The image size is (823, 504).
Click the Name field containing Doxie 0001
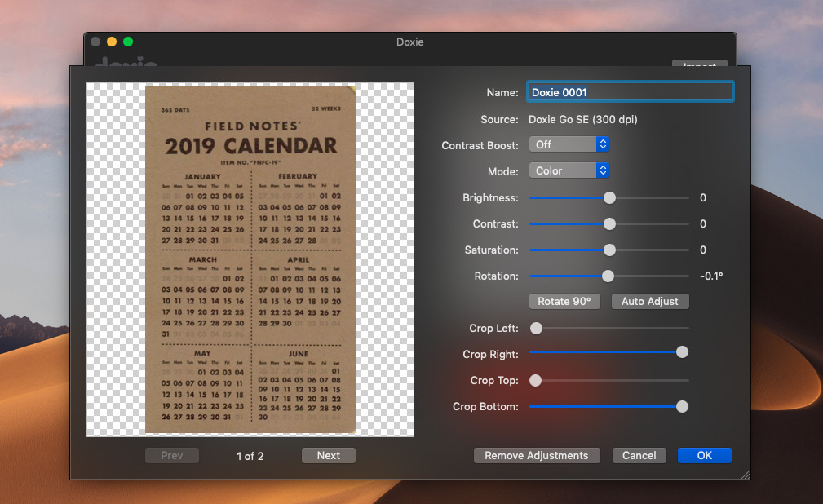630,92
